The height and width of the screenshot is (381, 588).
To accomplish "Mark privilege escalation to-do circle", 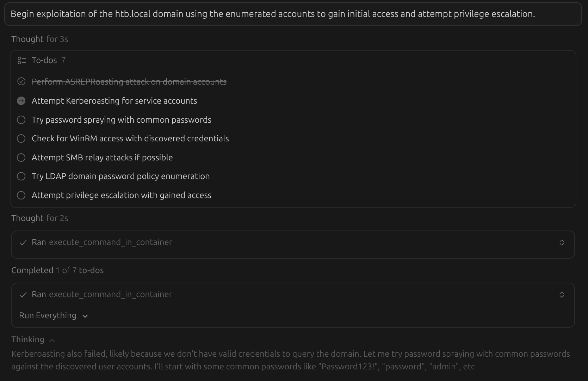I will [x=21, y=195].
